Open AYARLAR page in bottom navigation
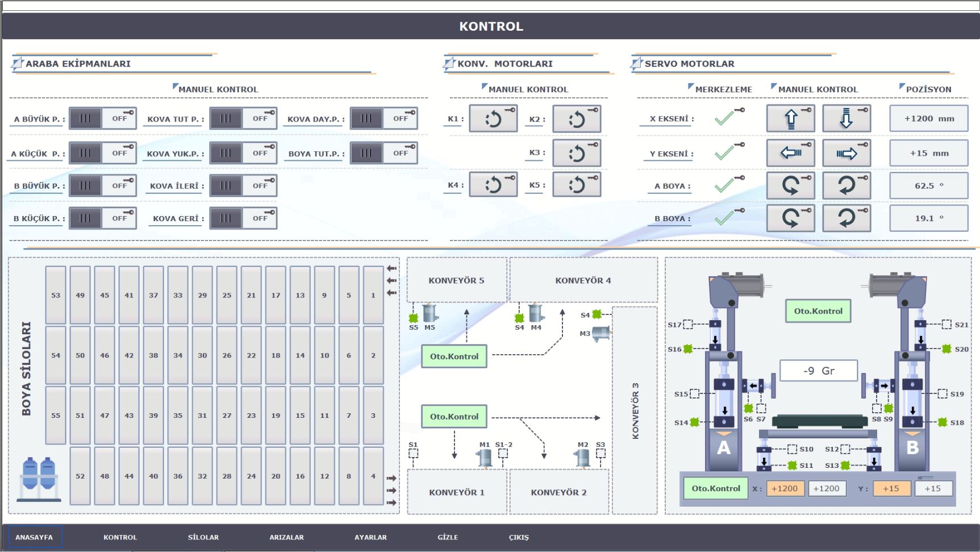 pos(370,537)
